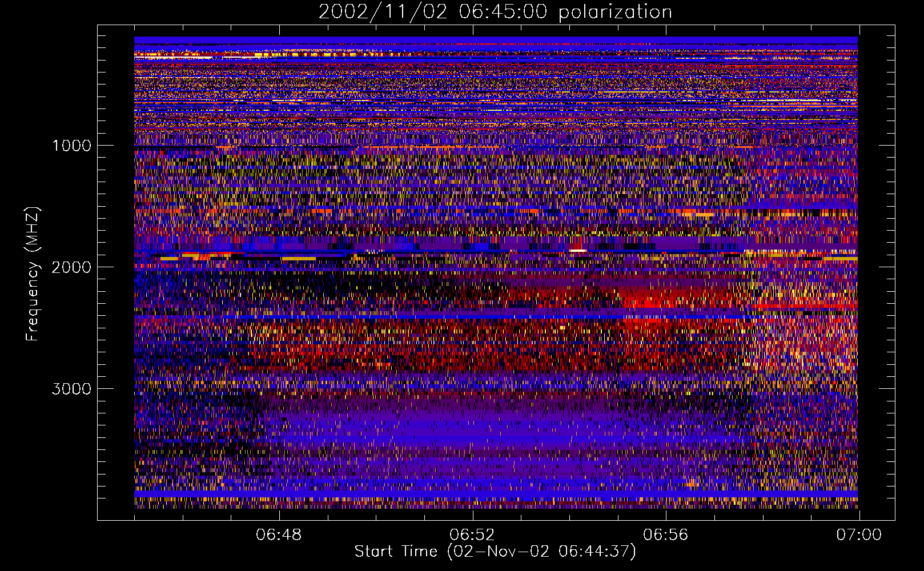Click the 'Frequency (MHZ)' y-axis label
The image size is (924, 571).
tap(33, 274)
